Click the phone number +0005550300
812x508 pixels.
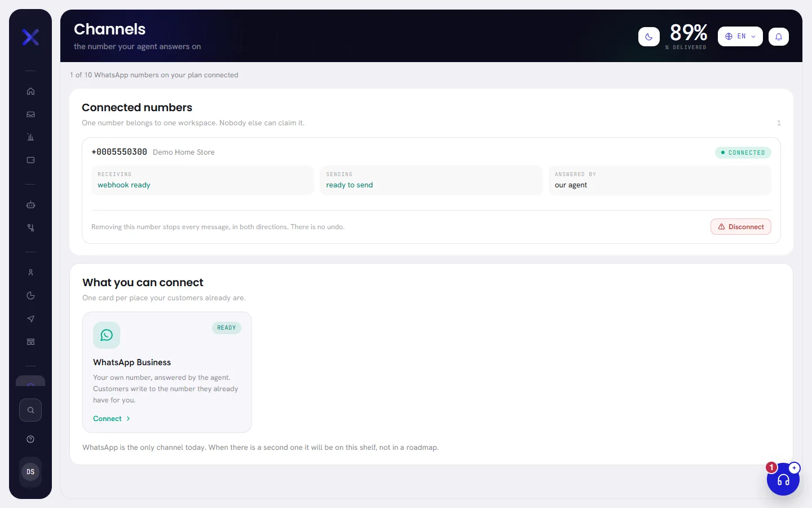(x=119, y=152)
